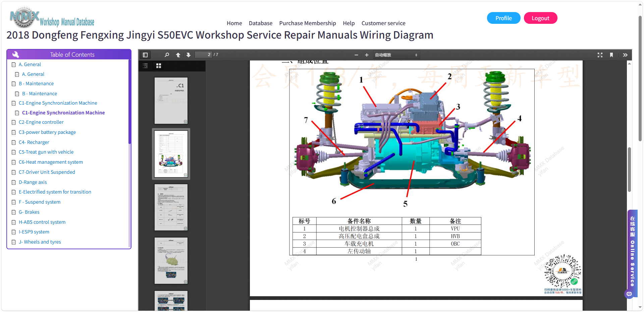Click the Table of Contents scrollbar
The height and width of the screenshot is (312, 644).
coord(129,102)
